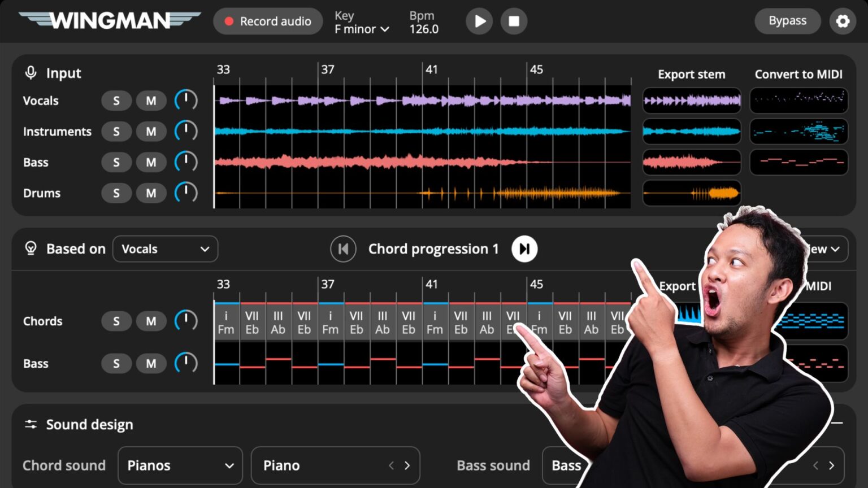Select first Fm chord block at bar 33

point(227,321)
